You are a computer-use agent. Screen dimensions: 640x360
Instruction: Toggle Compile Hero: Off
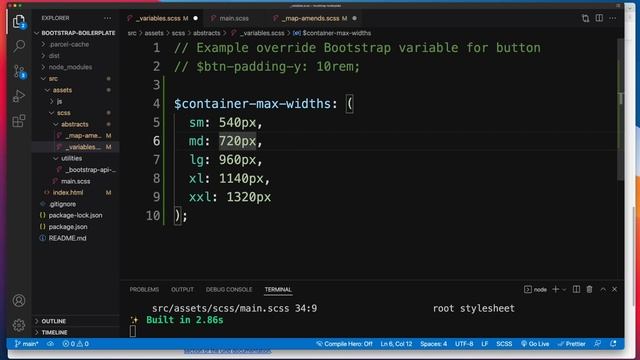pos(344,344)
